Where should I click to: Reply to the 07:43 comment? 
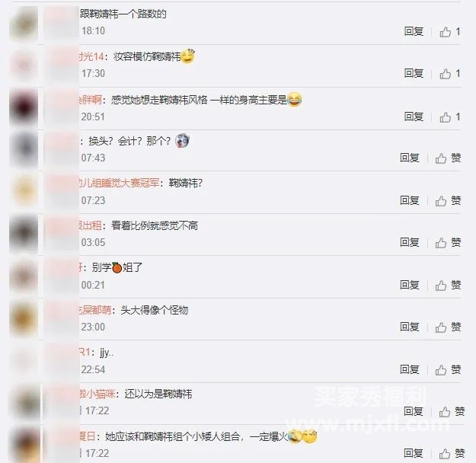[x=410, y=158]
